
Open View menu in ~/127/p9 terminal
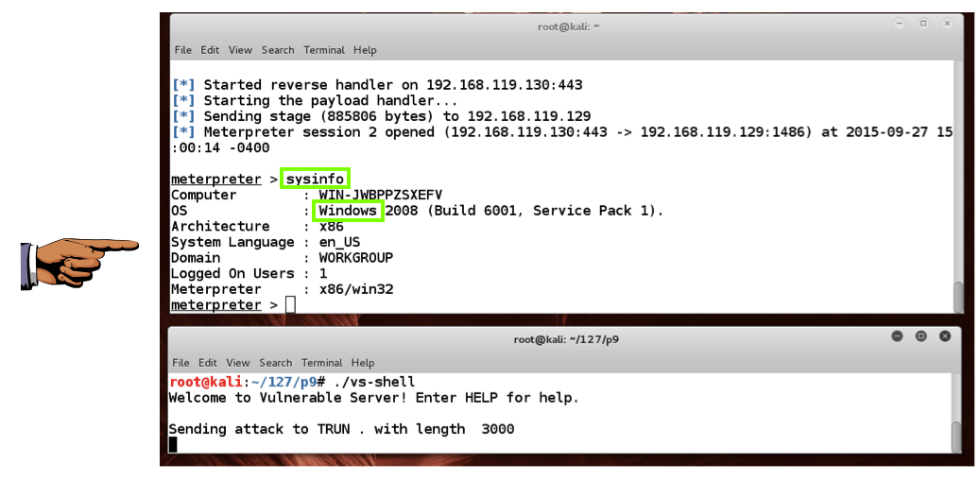point(238,363)
